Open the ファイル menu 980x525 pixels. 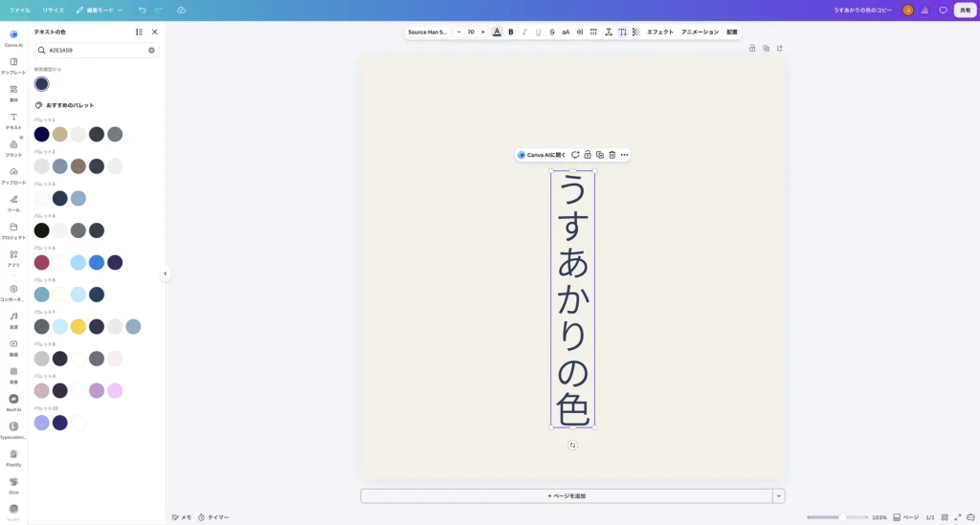coord(19,10)
